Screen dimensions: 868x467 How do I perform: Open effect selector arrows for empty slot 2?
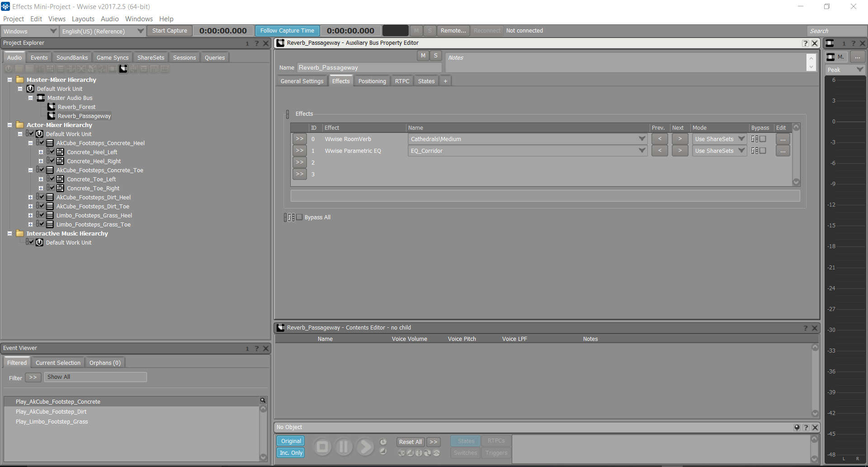tap(299, 162)
